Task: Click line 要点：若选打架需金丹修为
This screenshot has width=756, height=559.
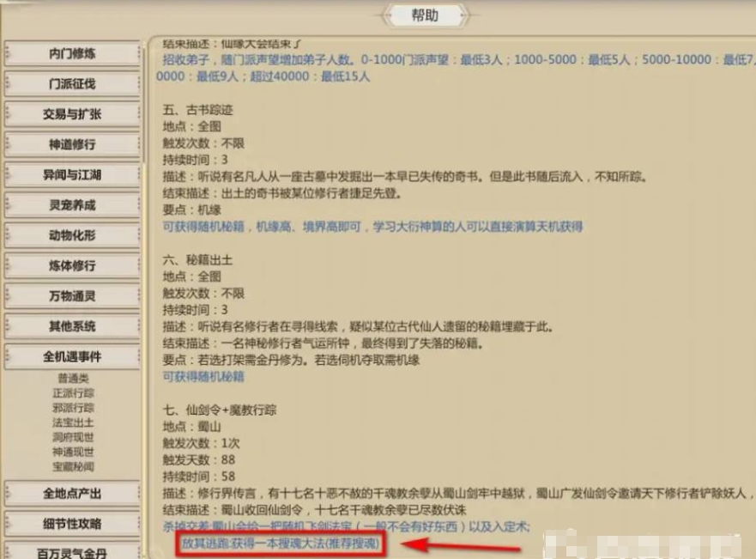Action: (291, 360)
